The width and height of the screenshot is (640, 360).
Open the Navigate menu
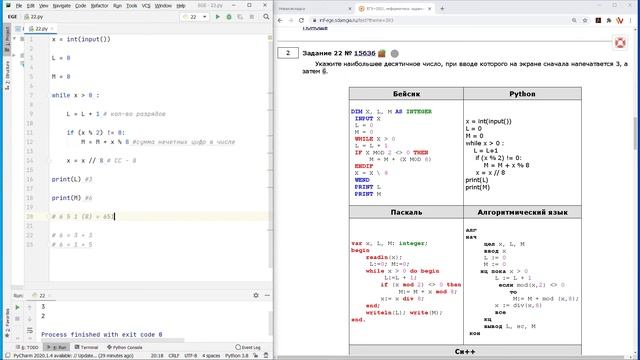[x=62, y=6]
